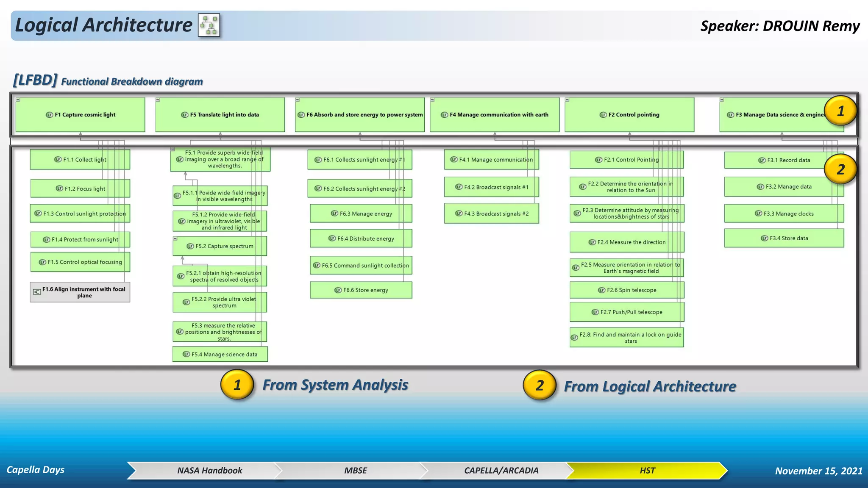Image resolution: width=868 pixels, height=488 pixels.
Task: Collapse the F1 Capture cosmic light block
Action: [x=18, y=100]
